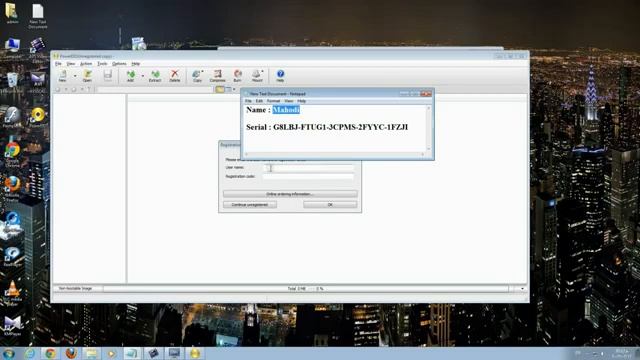
Task: Click the Notepad vertical scrollbar
Action: tap(429, 129)
